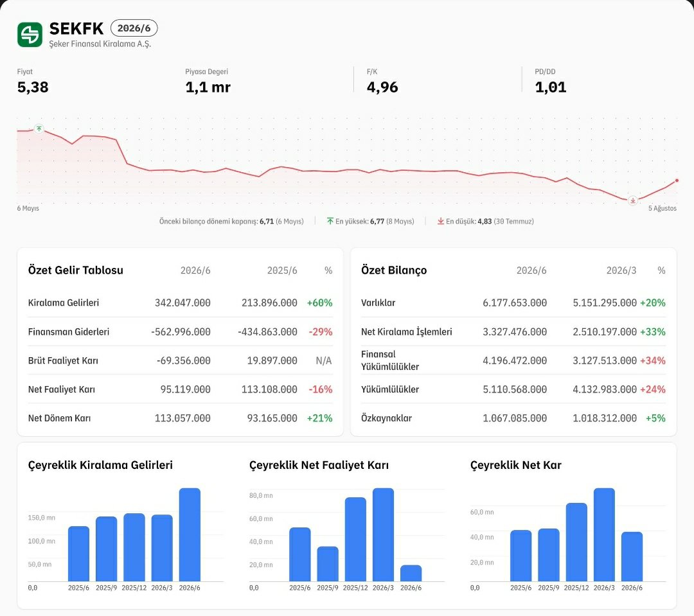
Task: Click the 2025/12 bar in Net Kar chart
Action: point(576,542)
